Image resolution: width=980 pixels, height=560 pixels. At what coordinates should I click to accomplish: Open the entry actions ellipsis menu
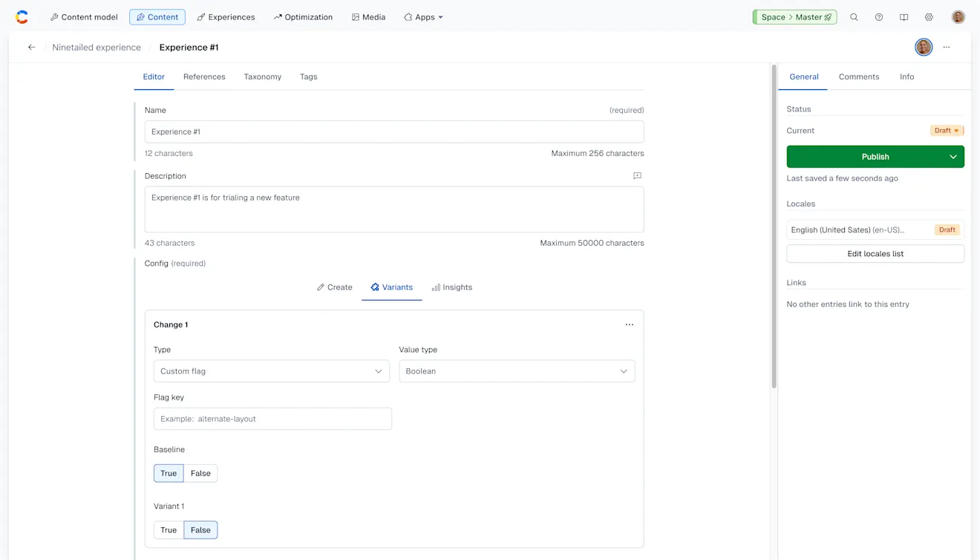click(947, 48)
